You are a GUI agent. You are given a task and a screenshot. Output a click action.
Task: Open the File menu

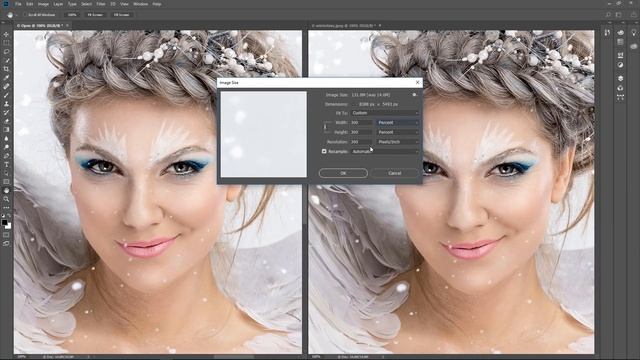pyautogui.click(x=18, y=4)
